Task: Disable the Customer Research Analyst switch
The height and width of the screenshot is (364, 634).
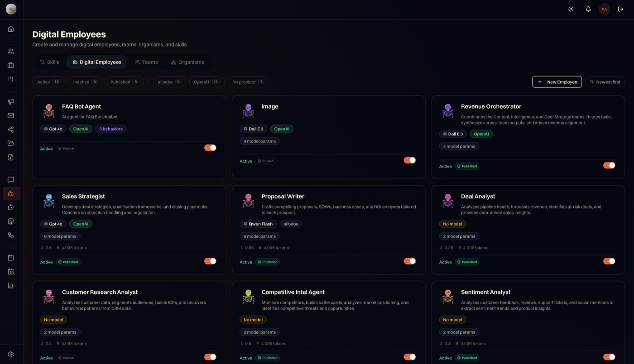Action: (x=210, y=357)
